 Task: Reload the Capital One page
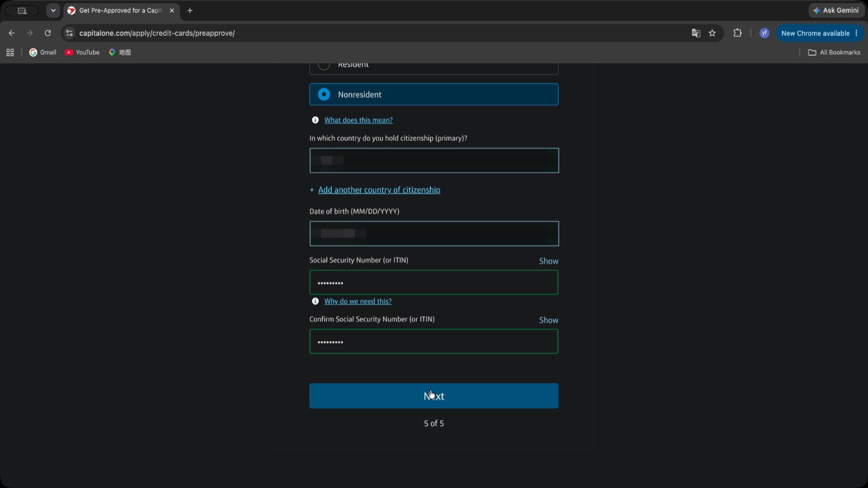(x=48, y=33)
